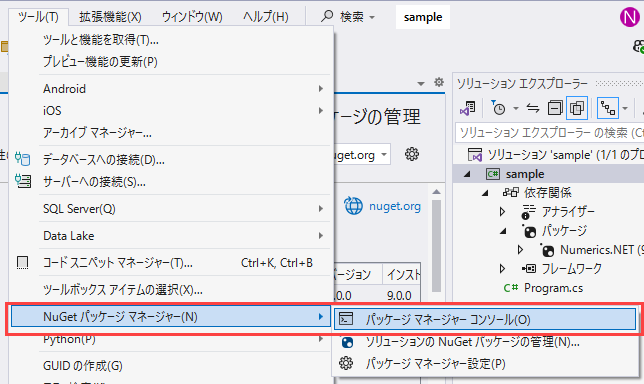
Task: Open the ウィンドウ(W) menu
Action: coord(192,17)
